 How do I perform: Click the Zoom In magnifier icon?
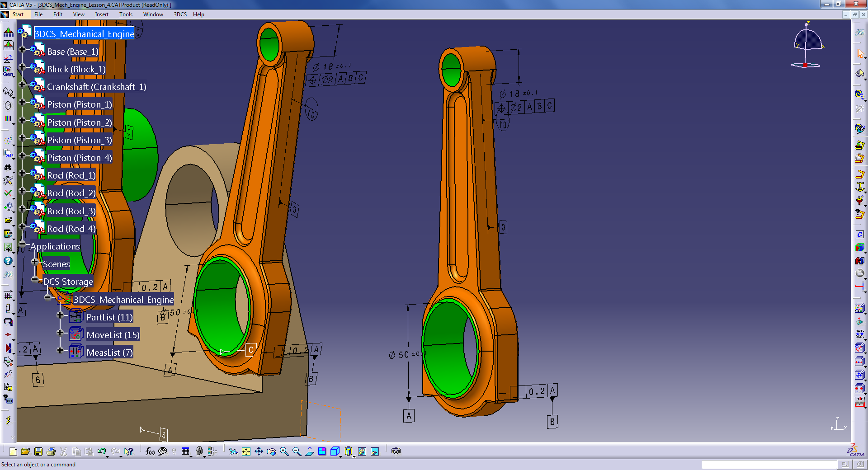pyautogui.click(x=284, y=451)
